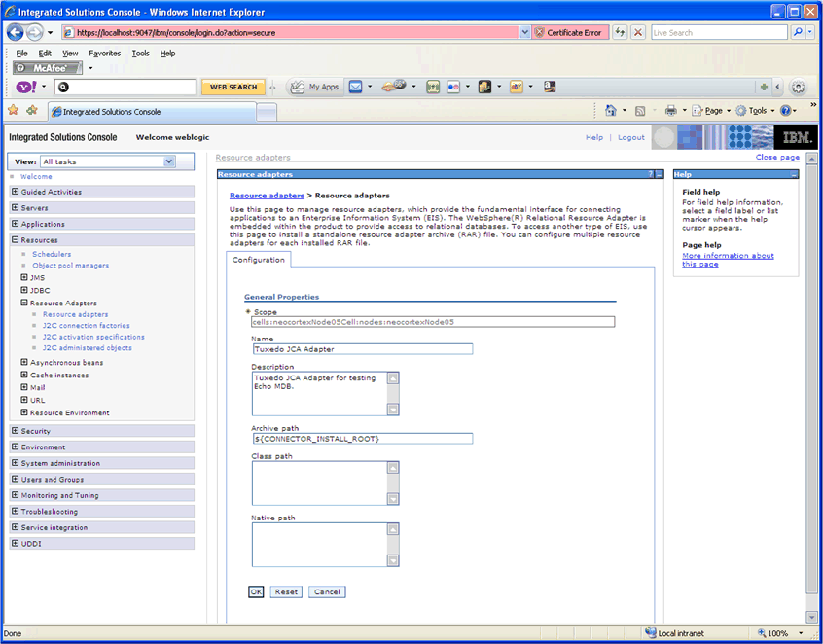Click the browser Home icon
This screenshot has width=823, height=644.
click(x=610, y=111)
